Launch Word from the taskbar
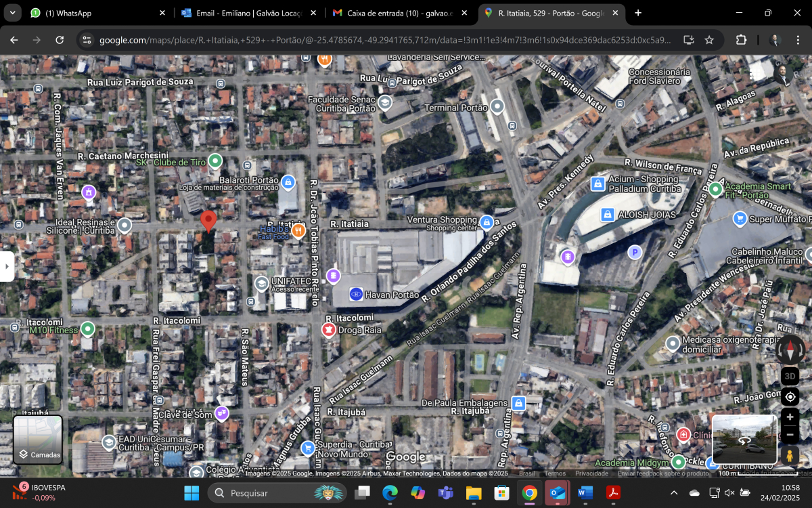The width and height of the screenshot is (812, 508). (x=585, y=492)
